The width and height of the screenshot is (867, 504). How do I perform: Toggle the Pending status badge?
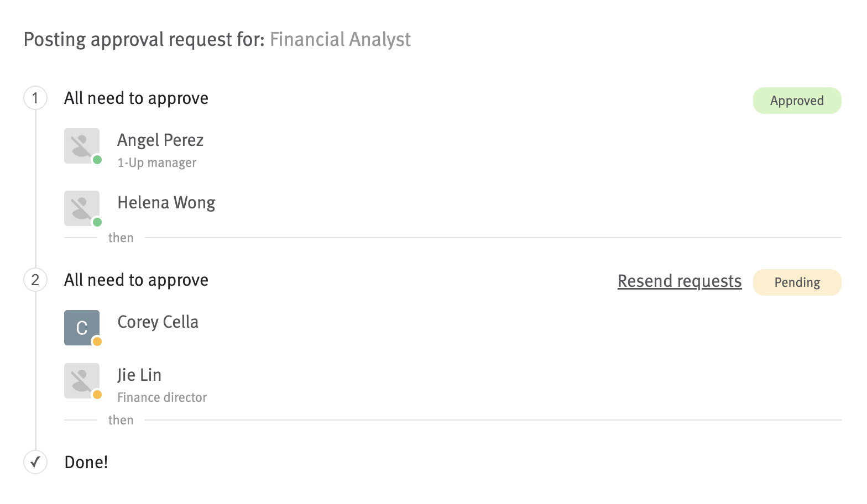click(797, 282)
